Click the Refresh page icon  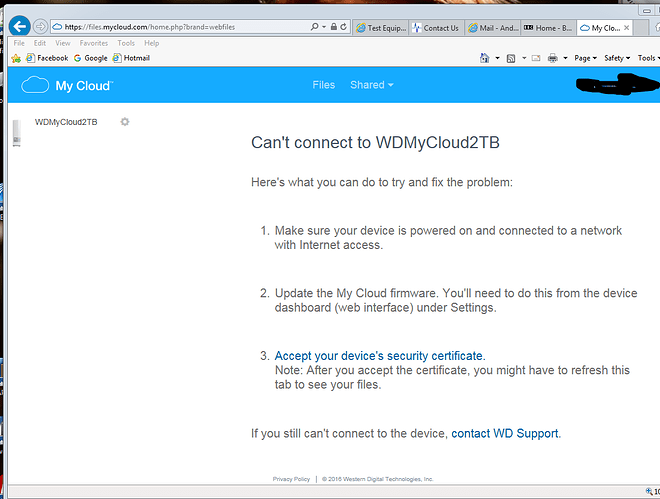pos(343,27)
